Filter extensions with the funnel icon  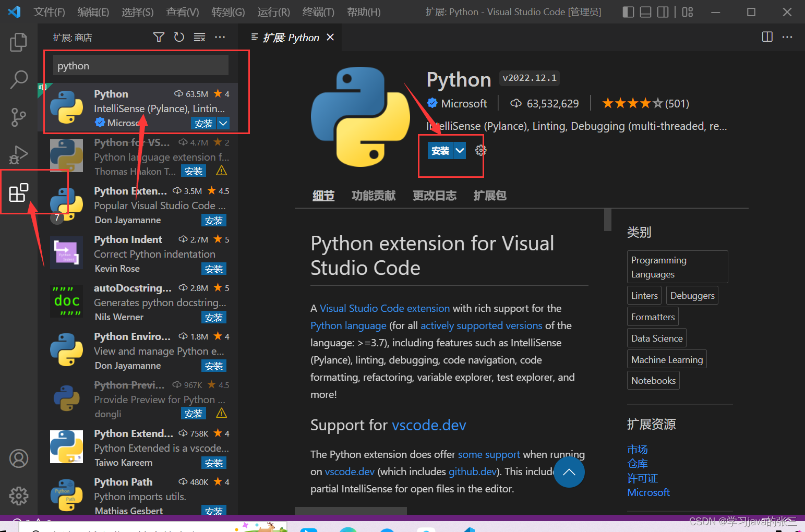(x=159, y=37)
